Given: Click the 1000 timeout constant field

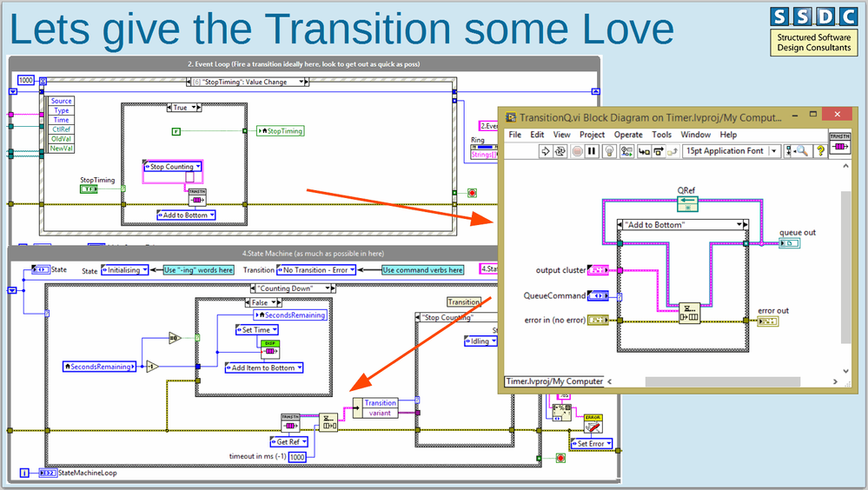Looking at the screenshot, I should [x=297, y=457].
